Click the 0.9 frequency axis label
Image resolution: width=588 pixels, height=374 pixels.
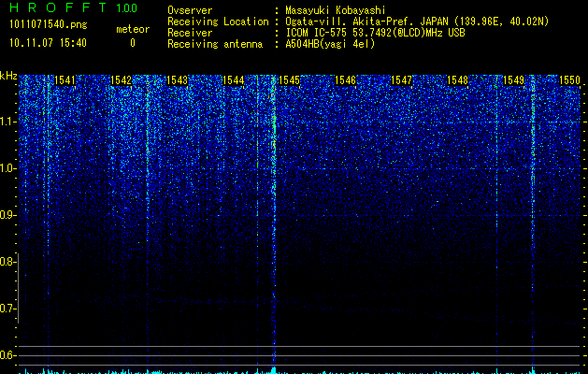(8, 215)
